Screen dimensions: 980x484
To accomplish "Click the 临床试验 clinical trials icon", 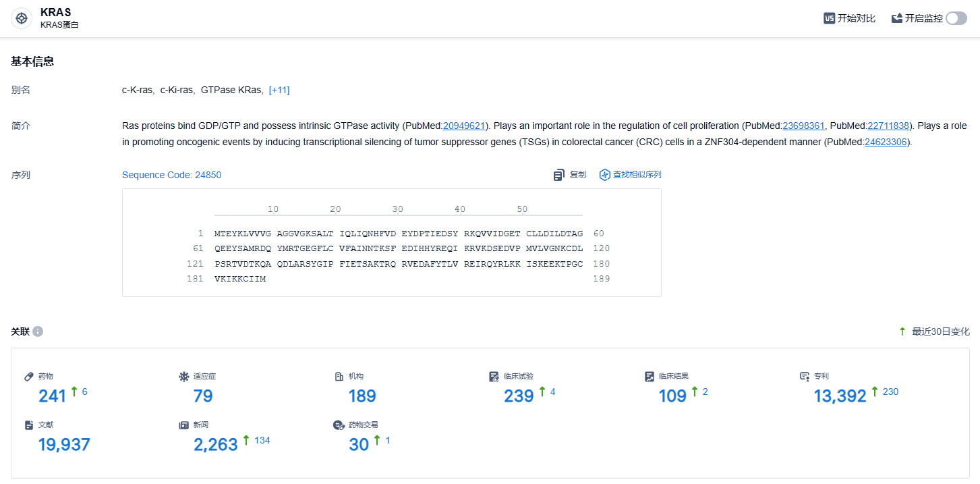I will pyautogui.click(x=494, y=376).
